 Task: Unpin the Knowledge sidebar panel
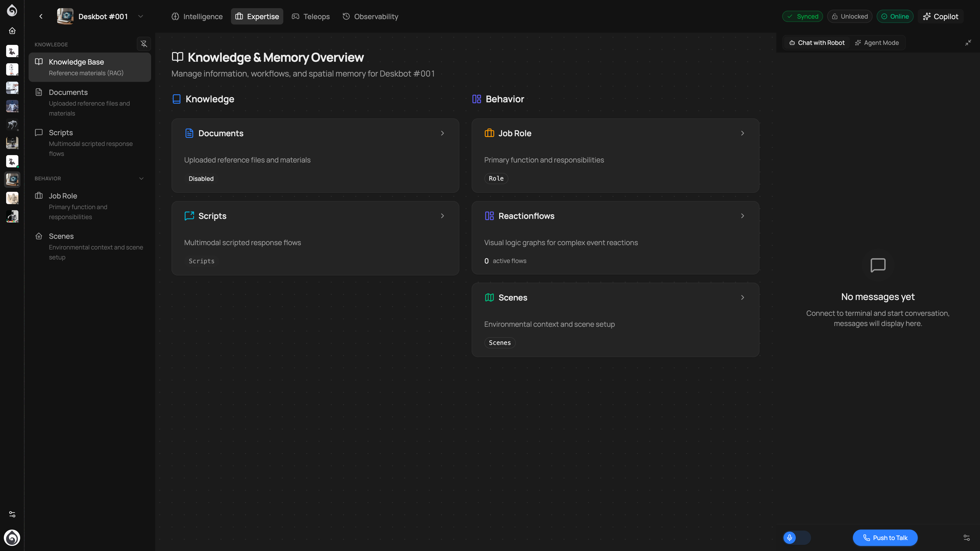pos(144,44)
